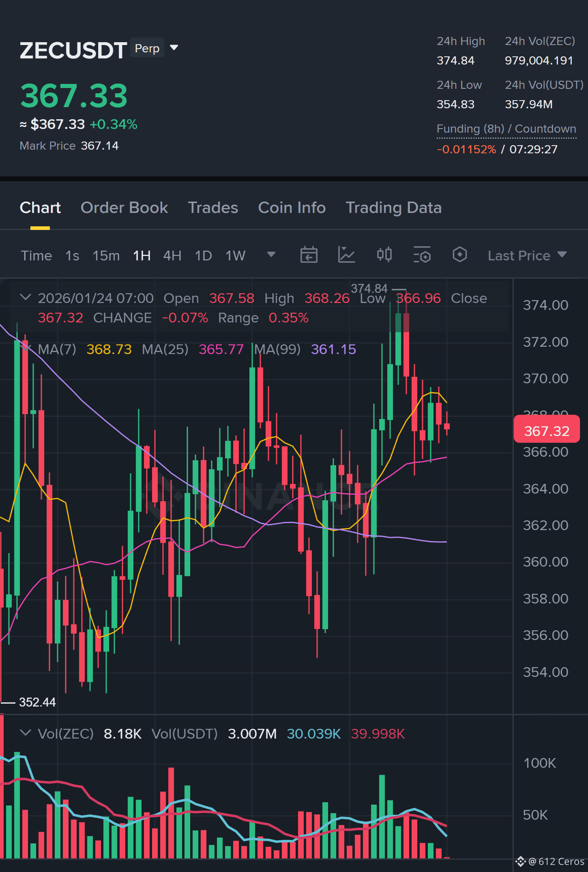Select the 15m interval
The height and width of the screenshot is (872, 588).
(x=106, y=256)
